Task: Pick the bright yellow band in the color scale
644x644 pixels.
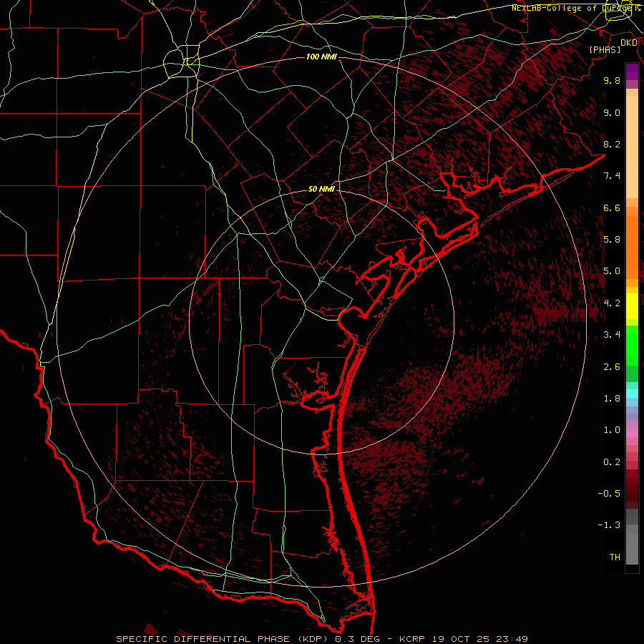Action: (632, 306)
